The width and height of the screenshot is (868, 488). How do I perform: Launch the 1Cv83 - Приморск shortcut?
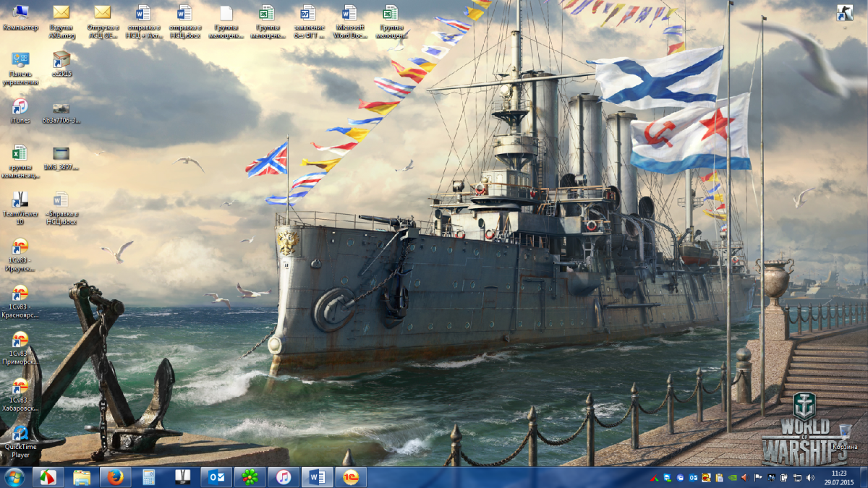click(20, 348)
